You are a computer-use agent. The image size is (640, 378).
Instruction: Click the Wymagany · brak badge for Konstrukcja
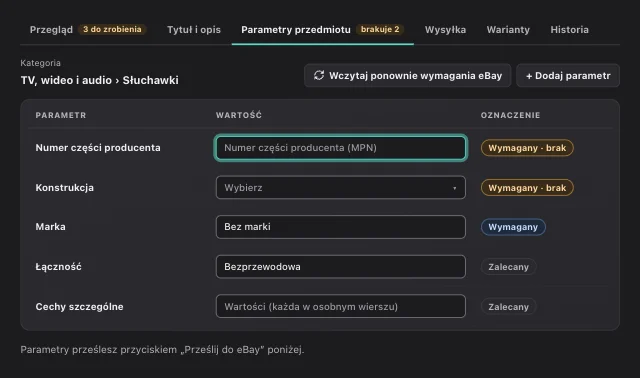point(527,188)
